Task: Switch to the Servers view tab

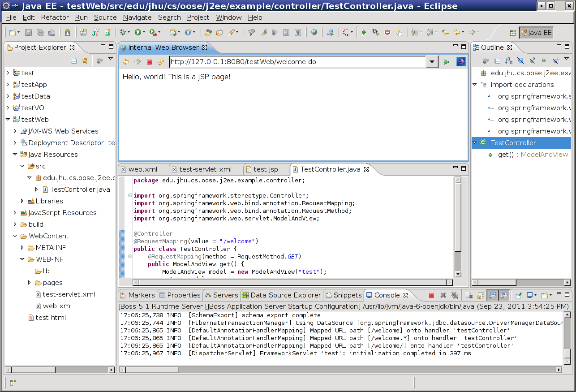Action: (222, 295)
